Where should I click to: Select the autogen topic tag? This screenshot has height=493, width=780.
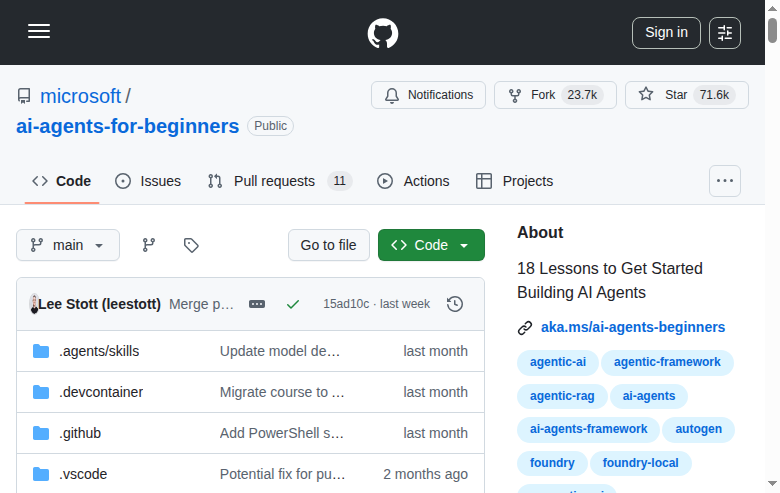coord(698,429)
